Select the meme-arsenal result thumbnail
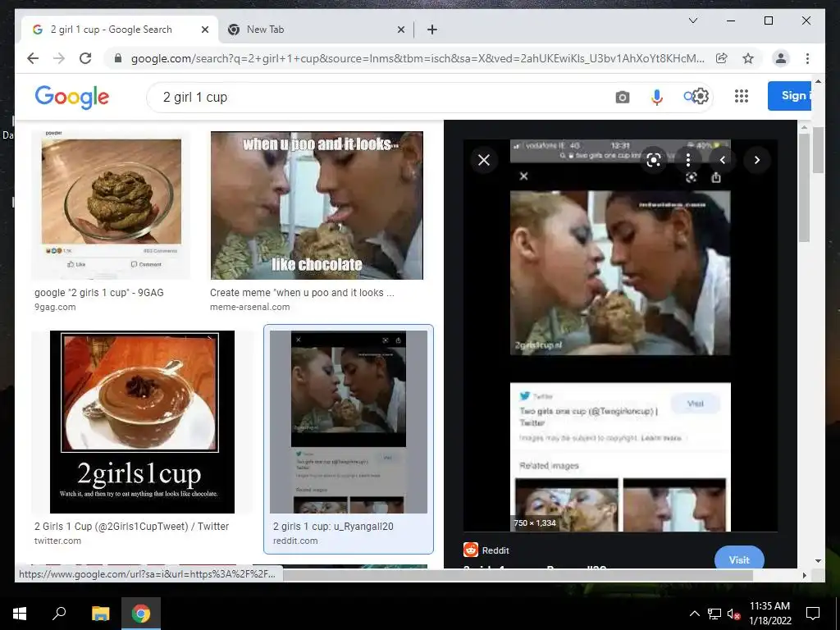The height and width of the screenshot is (630, 840). coord(317,205)
